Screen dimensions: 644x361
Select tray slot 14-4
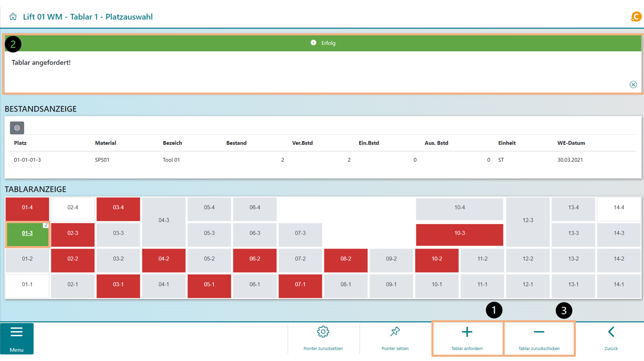[619, 208]
